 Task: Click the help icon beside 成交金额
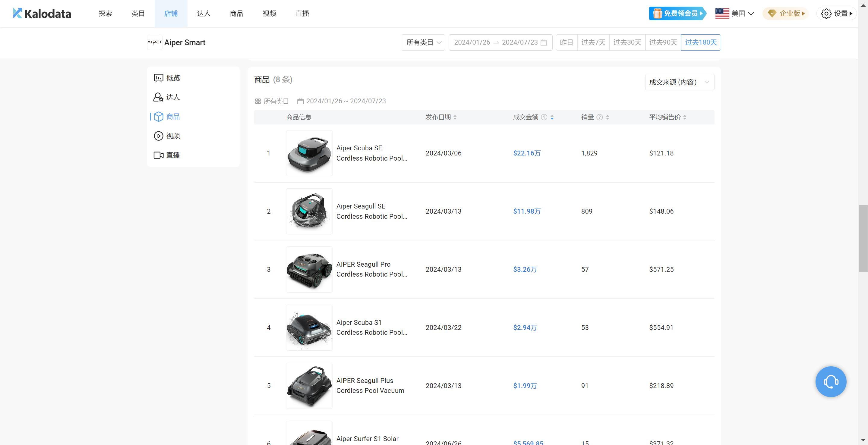point(544,117)
